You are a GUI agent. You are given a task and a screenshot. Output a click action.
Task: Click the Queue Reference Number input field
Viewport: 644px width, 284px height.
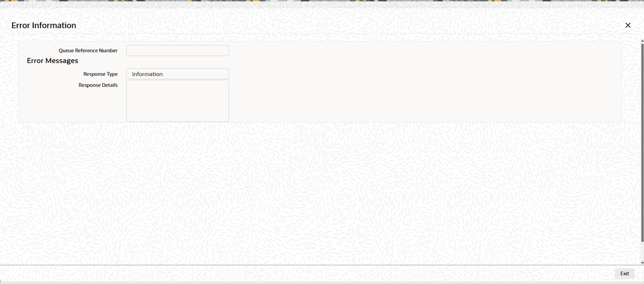(178, 51)
